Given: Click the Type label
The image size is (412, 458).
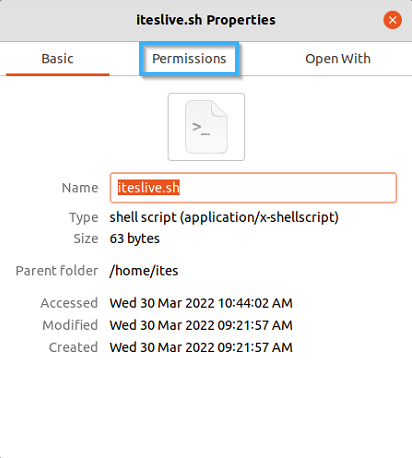Looking at the screenshot, I should [84, 218].
